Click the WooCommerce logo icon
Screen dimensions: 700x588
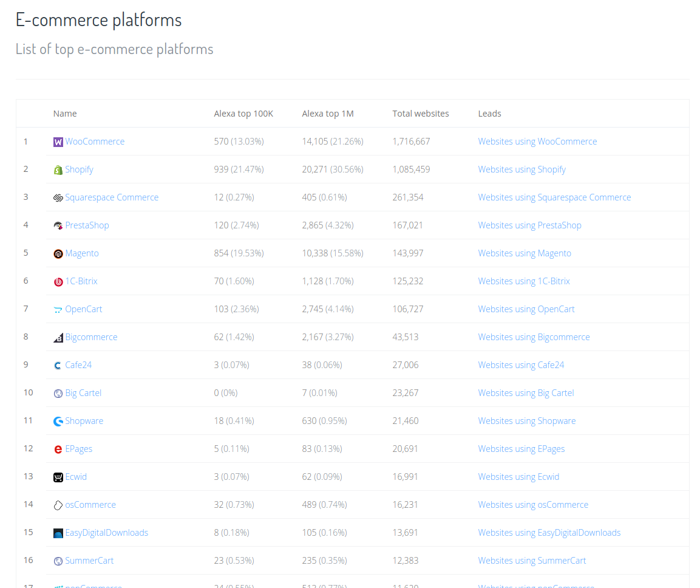pyautogui.click(x=58, y=142)
